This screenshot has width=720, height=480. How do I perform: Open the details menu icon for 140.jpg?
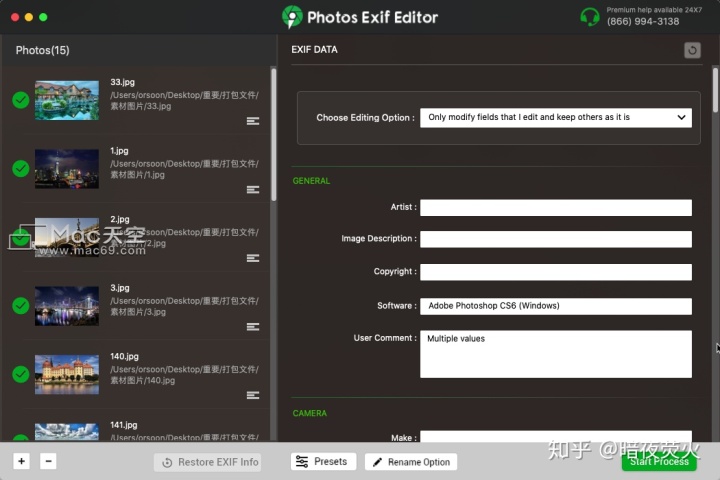coord(253,395)
